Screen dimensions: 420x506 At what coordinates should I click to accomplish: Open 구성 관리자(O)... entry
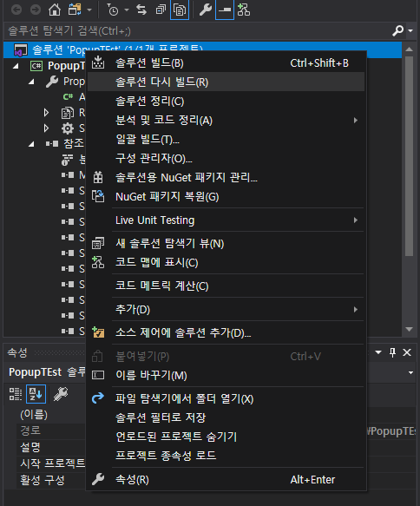[x=226, y=159]
